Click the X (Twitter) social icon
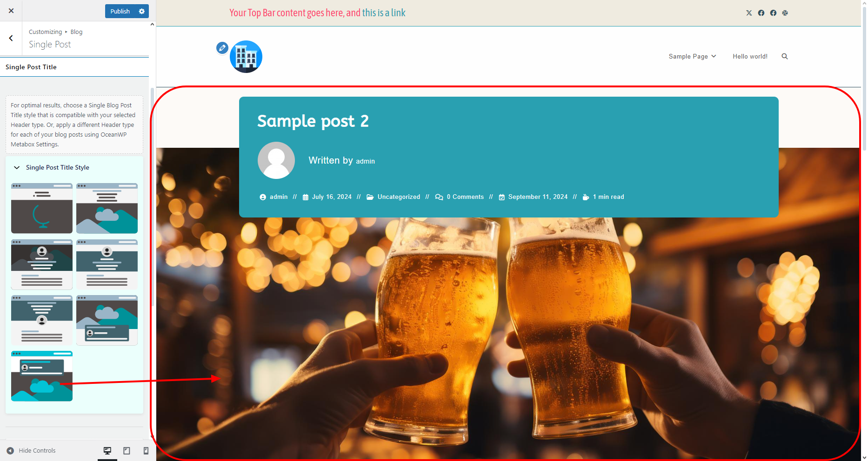The height and width of the screenshot is (461, 868). (x=749, y=13)
